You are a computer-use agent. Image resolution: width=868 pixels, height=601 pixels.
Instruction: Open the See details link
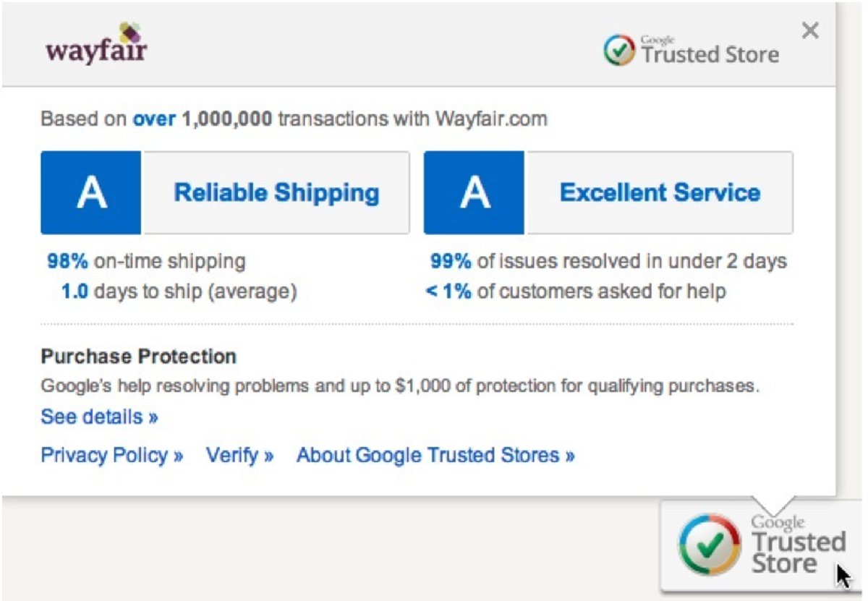point(99,417)
